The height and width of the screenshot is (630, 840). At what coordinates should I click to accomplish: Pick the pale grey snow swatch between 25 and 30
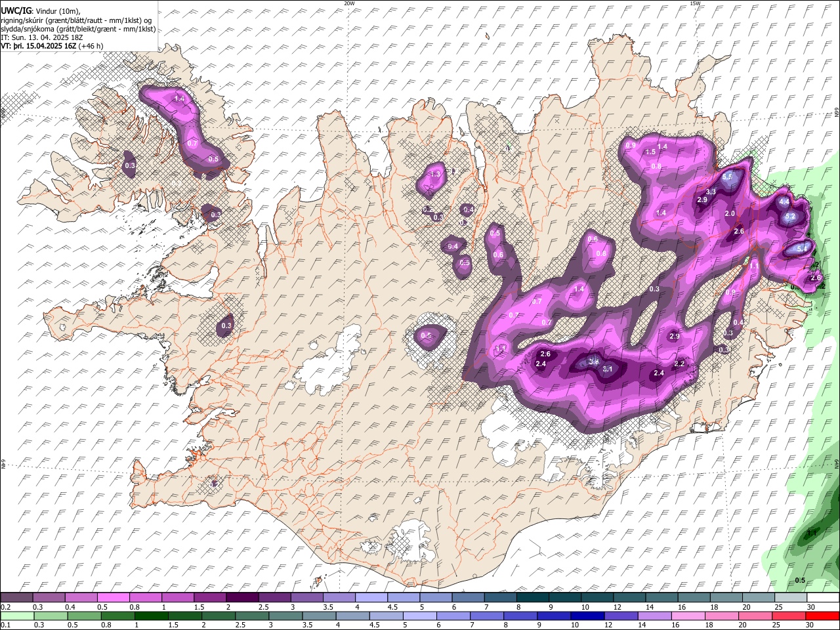(790, 597)
